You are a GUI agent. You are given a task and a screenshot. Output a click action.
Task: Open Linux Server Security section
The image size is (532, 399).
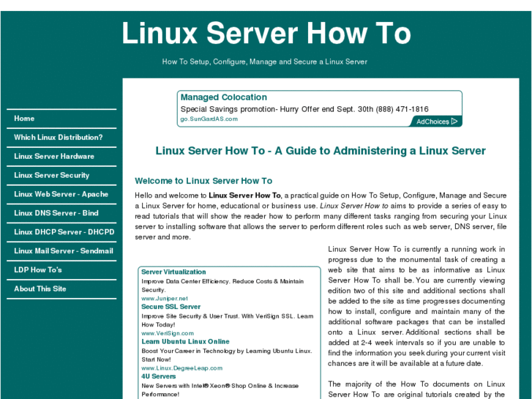(51, 175)
